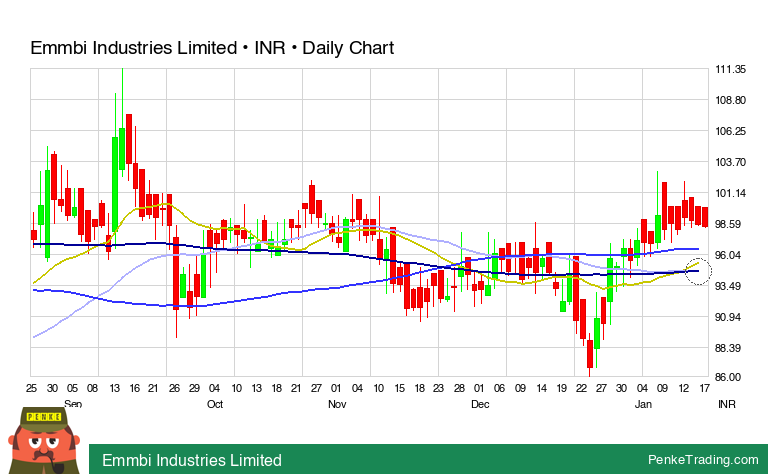Click the date label 25 at the axis start
Viewport: 768px width, 474px height.
(31, 388)
